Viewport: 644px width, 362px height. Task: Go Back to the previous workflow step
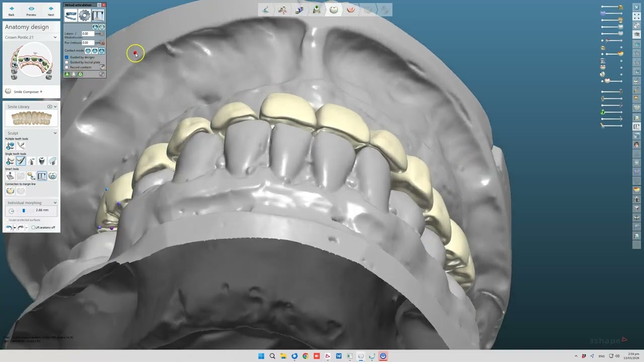coord(11,11)
